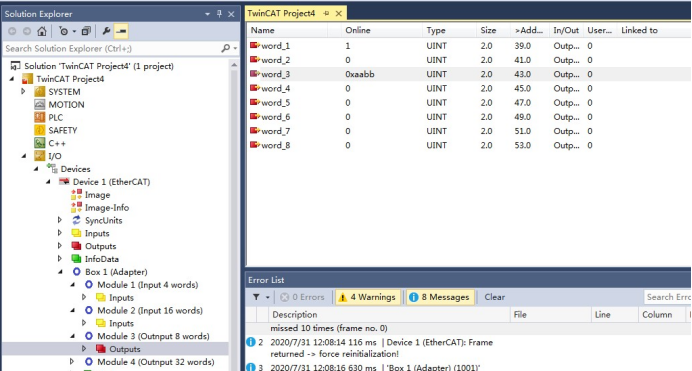
Task: Click the Home icon in Solution Explorer toolbar
Action: point(41,31)
